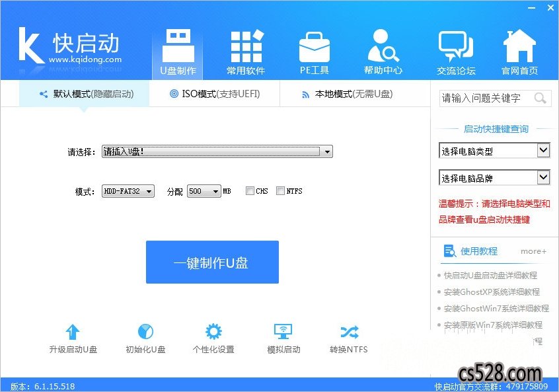Expand 选择电脑品牌 dropdown
Screen dimensions: 559x392
pos(494,178)
